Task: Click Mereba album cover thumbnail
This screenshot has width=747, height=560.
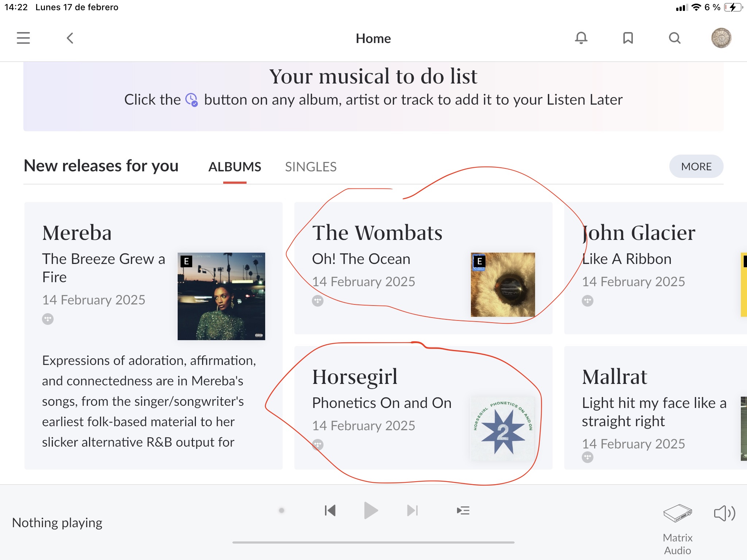Action: [221, 296]
